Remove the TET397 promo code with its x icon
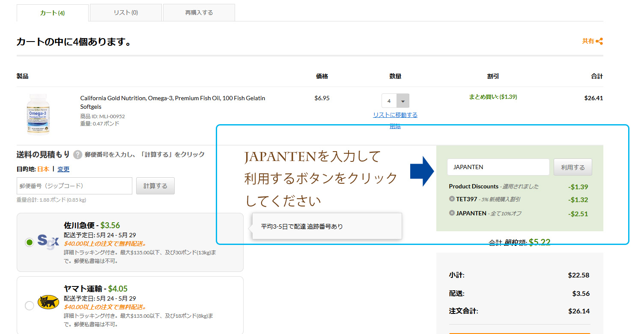 [x=452, y=199]
